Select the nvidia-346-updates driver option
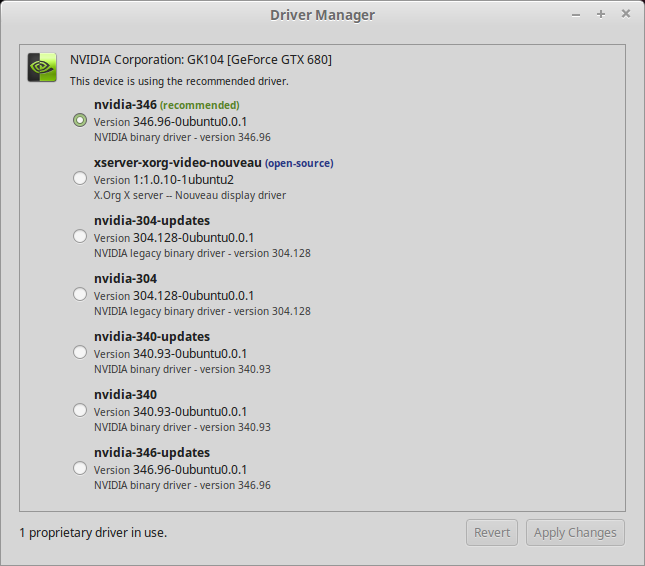The width and height of the screenshot is (645, 566). pos(80,468)
